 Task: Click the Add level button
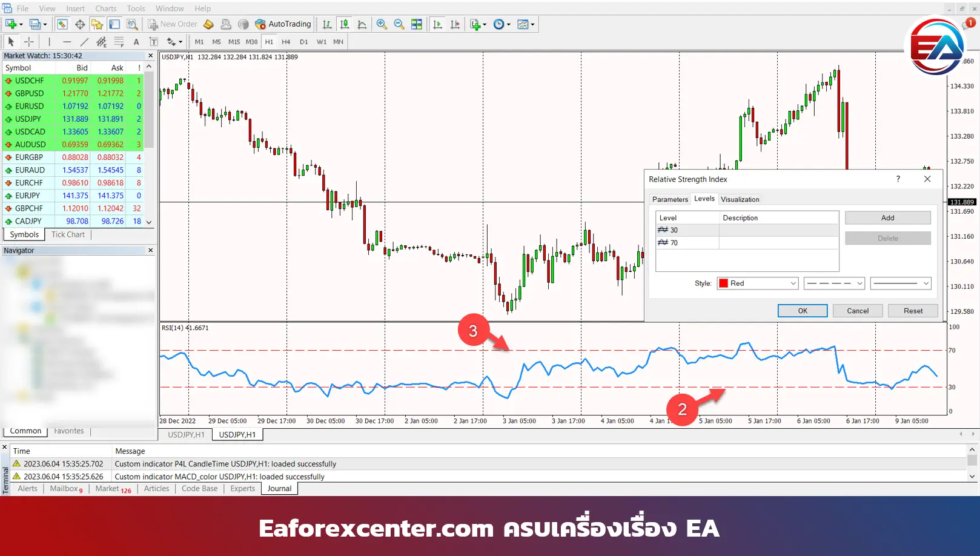click(x=887, y=218)
